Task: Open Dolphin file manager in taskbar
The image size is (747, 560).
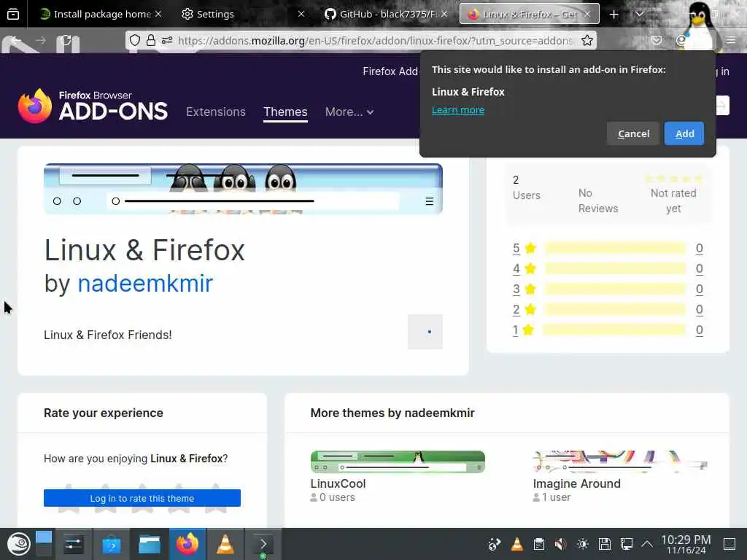Action: [149, 544]
